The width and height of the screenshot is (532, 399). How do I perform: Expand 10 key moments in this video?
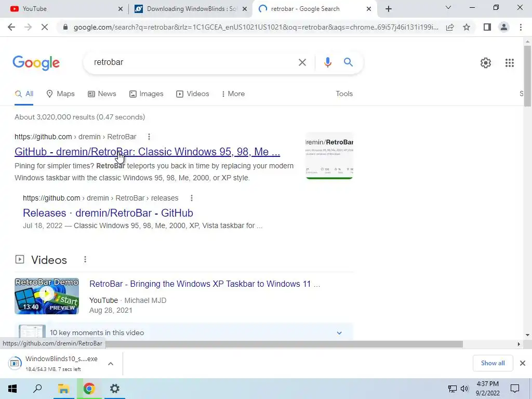[339, 333]
